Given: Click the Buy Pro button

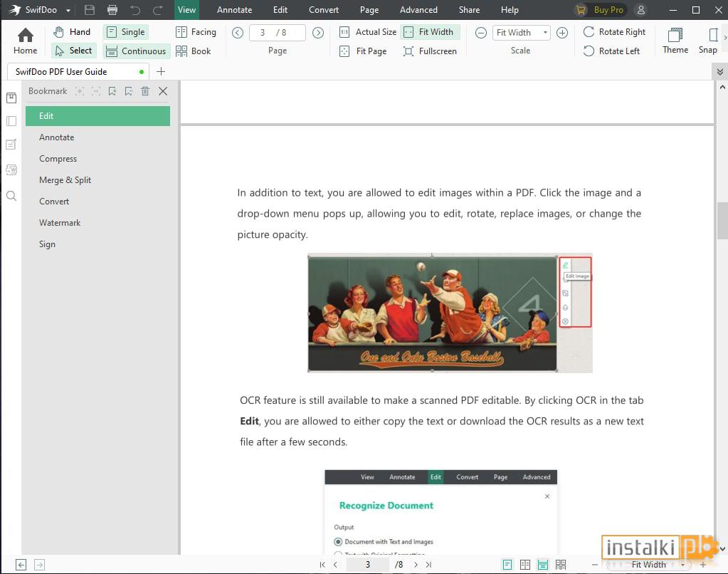Looking at the screenshot, I should point(600,10).
